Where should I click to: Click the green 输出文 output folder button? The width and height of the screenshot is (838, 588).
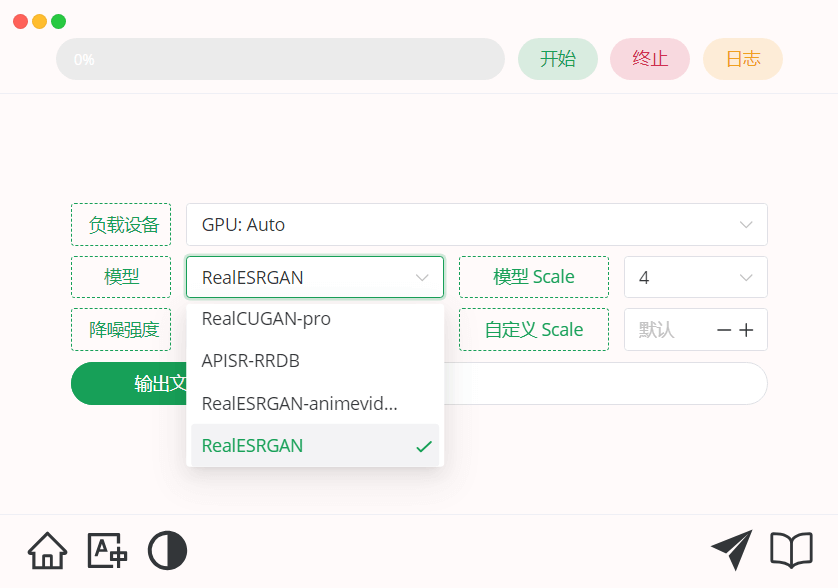coord(129,383)
